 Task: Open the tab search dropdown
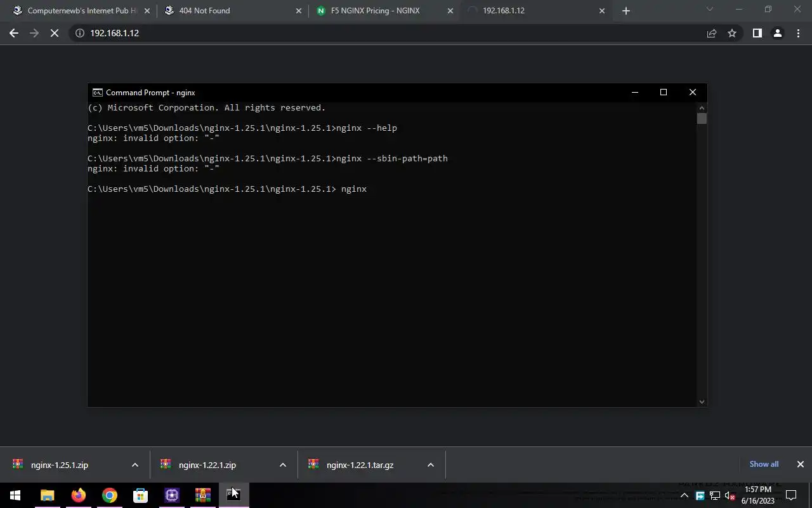710,9
